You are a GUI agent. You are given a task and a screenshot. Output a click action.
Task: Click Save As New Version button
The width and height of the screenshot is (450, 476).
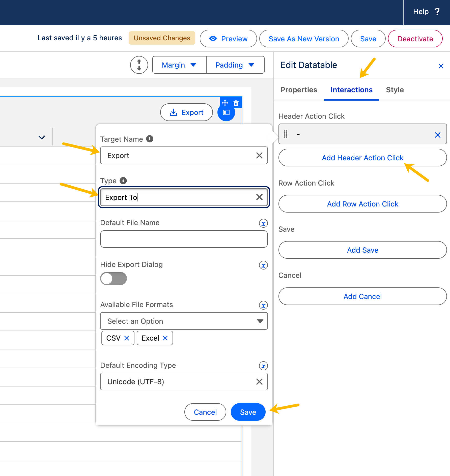tap(304, 39)
